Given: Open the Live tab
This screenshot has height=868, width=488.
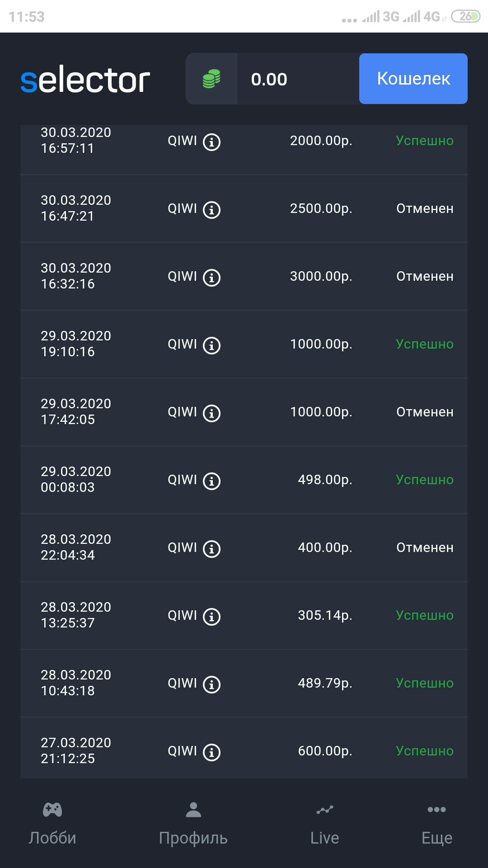Looking at the screenshot, I should (324, 824).
